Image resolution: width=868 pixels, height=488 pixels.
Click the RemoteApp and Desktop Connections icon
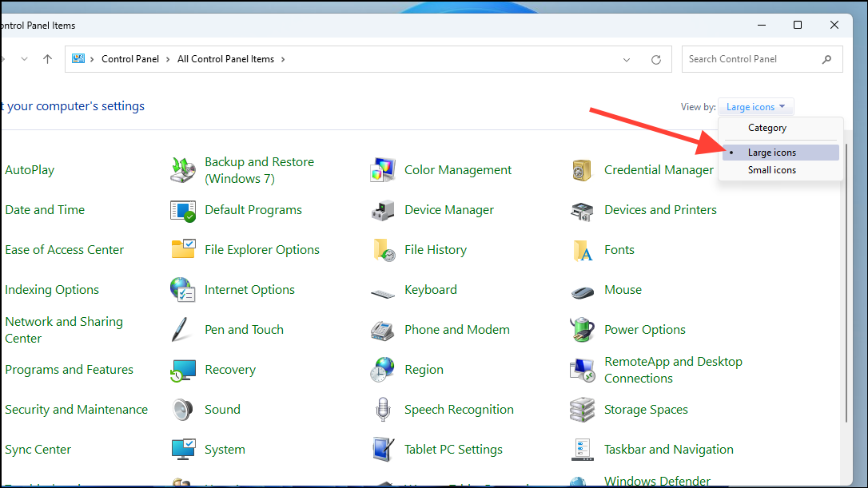[582, 370]
